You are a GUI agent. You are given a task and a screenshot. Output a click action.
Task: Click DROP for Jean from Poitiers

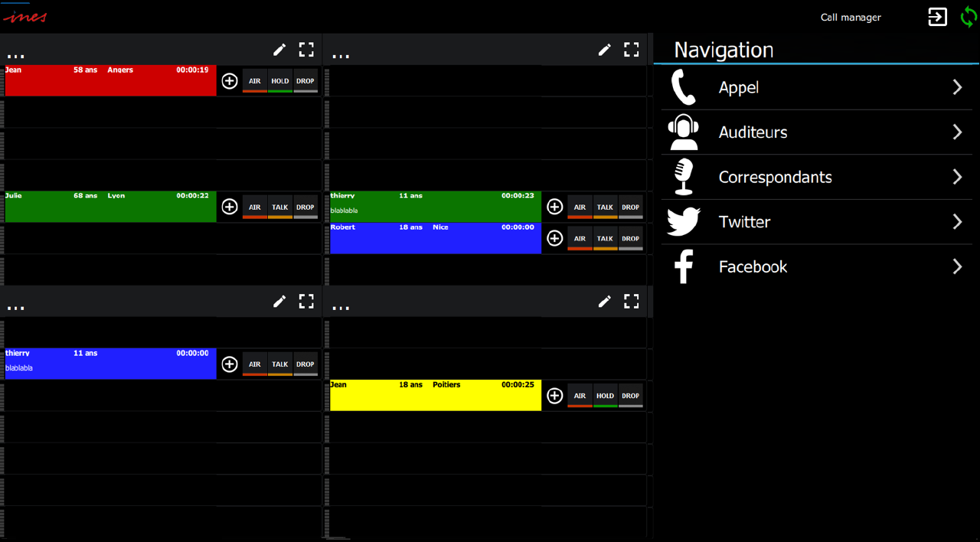coord(630,396)
